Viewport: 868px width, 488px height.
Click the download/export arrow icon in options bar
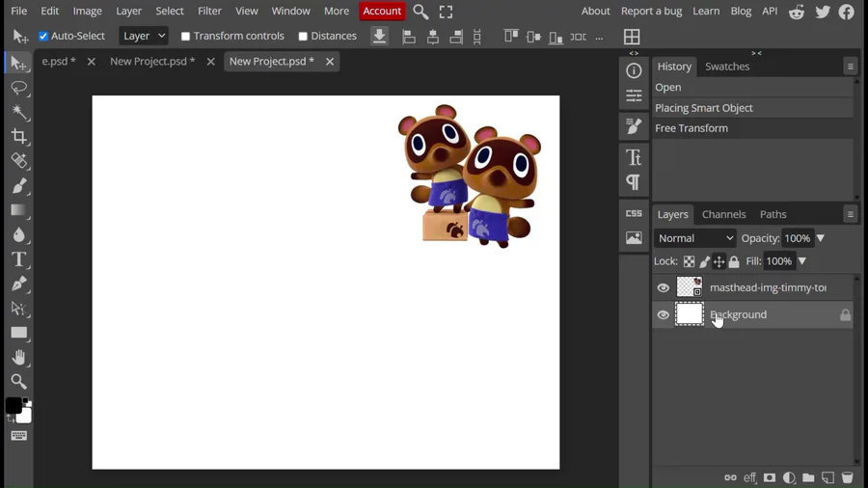tap(379, 37)
